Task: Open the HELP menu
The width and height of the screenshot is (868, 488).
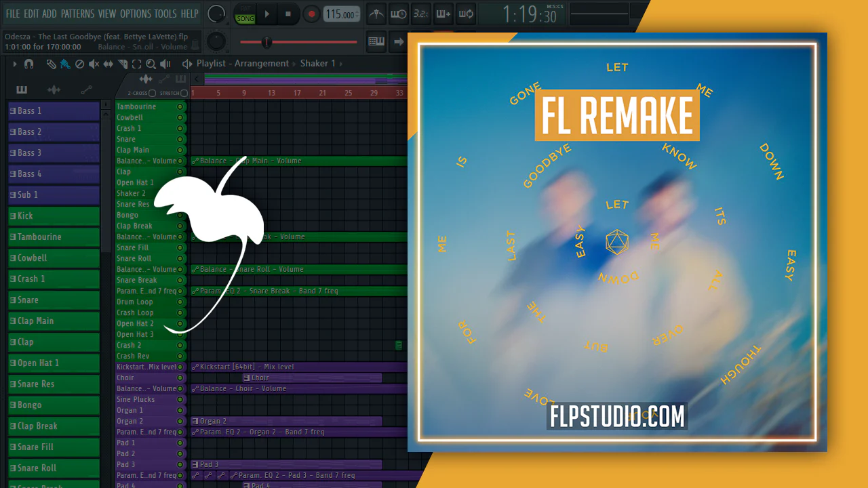Action: [x=190, y=14]
